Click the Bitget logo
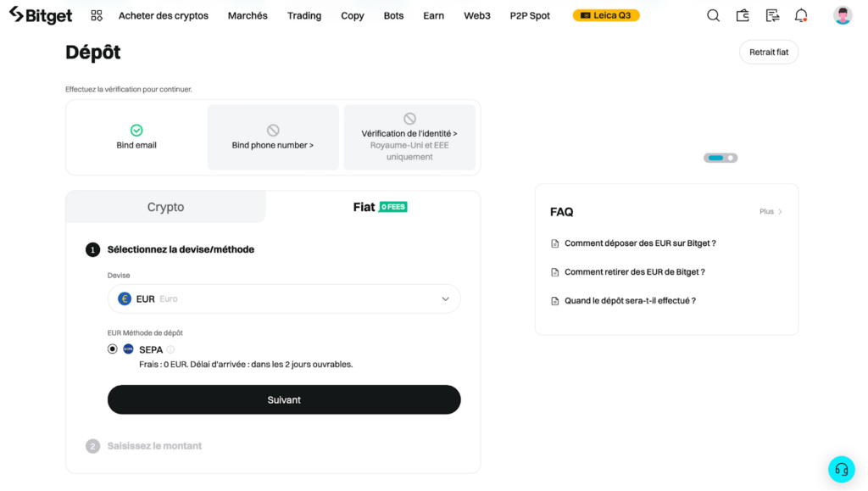This screenshot has height=491, width=868. coord(40,14)
